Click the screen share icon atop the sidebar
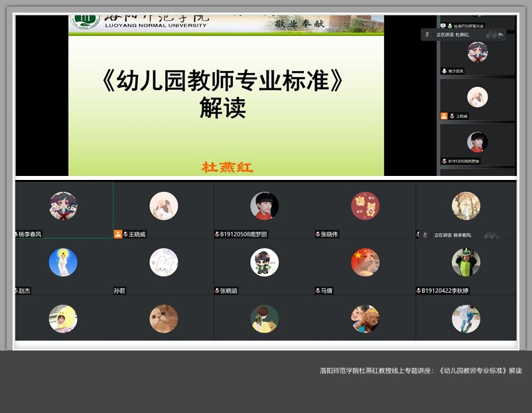 [442, 26]
